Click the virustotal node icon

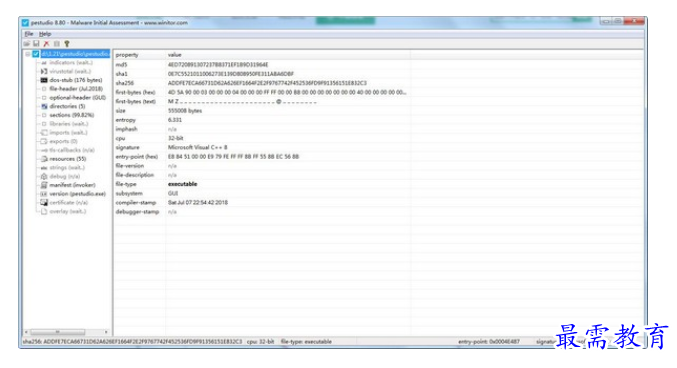point(44,71)
